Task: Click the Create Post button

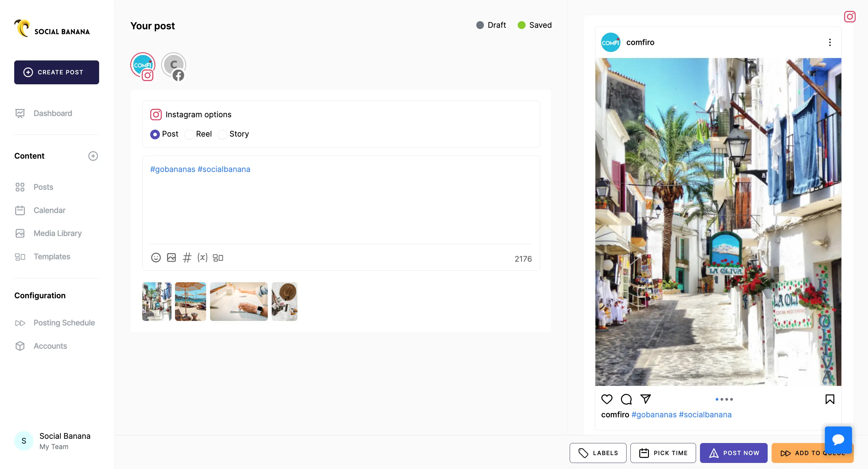Action: [x=56, y=72]
